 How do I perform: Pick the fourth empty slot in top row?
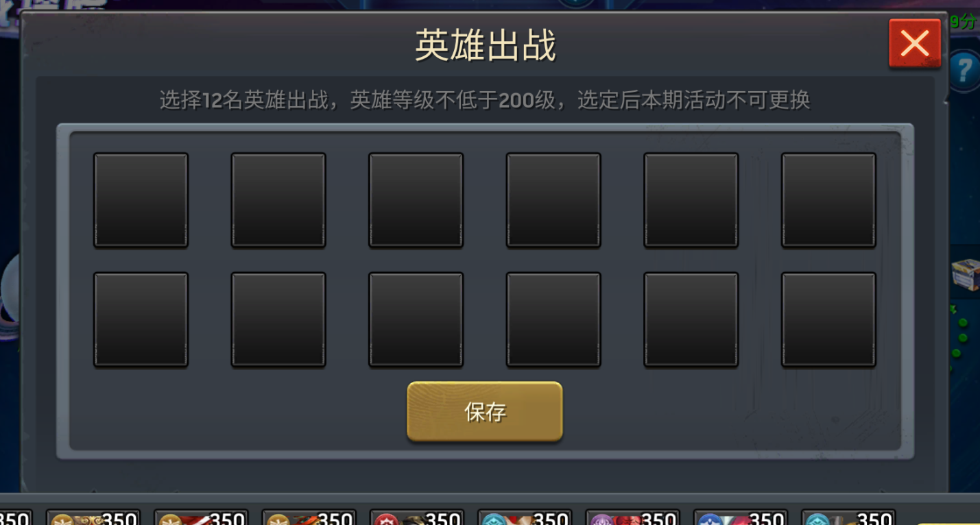pos(553,200)
